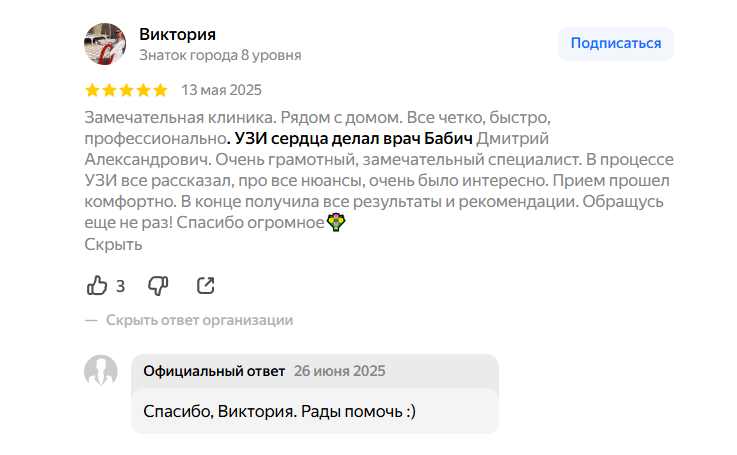Viewport: 737px width, 455px height.
Task: Click the thumbs up like icon
Action: pos(97,286)
